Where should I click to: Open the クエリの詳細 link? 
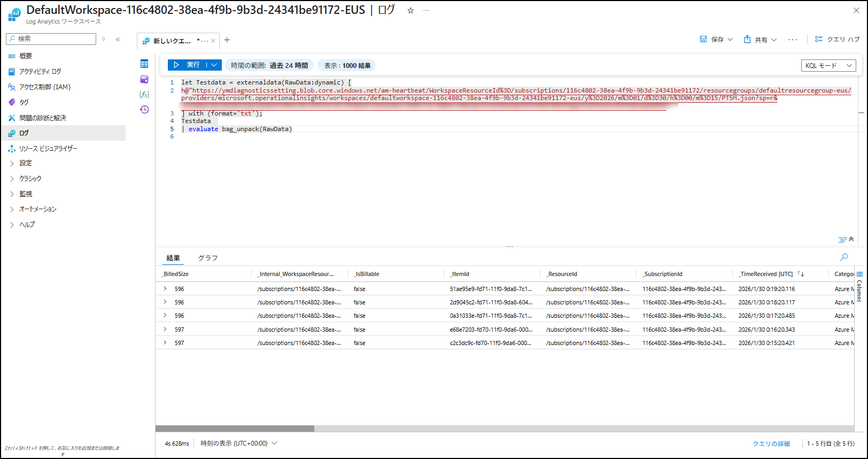(x=771, y=443)
